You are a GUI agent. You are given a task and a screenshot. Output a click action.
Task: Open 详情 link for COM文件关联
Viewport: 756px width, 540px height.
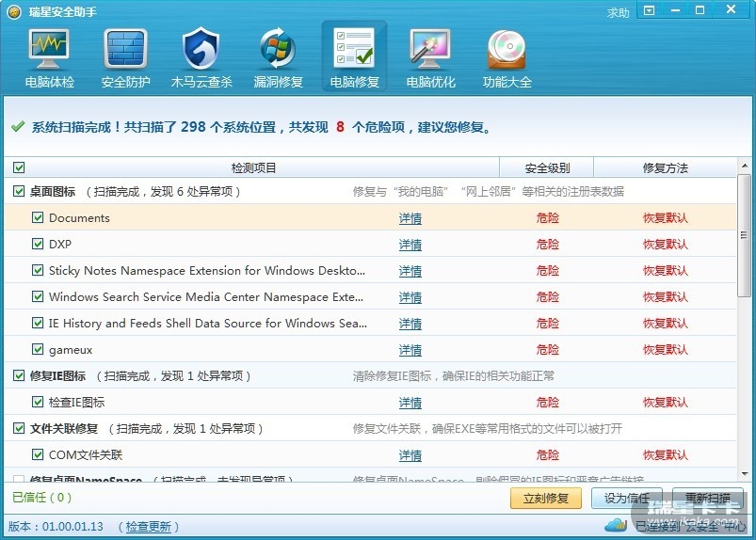pos(410,455)
